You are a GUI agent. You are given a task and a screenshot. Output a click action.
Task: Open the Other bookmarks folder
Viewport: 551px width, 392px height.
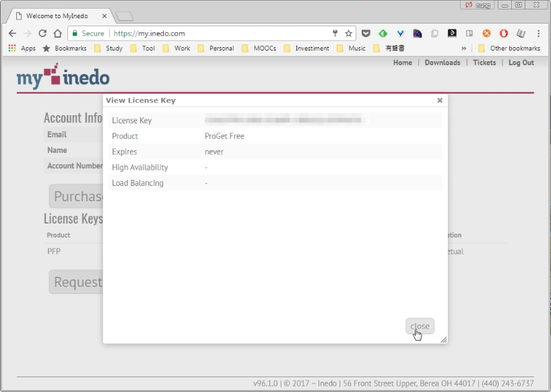(509, 48)
